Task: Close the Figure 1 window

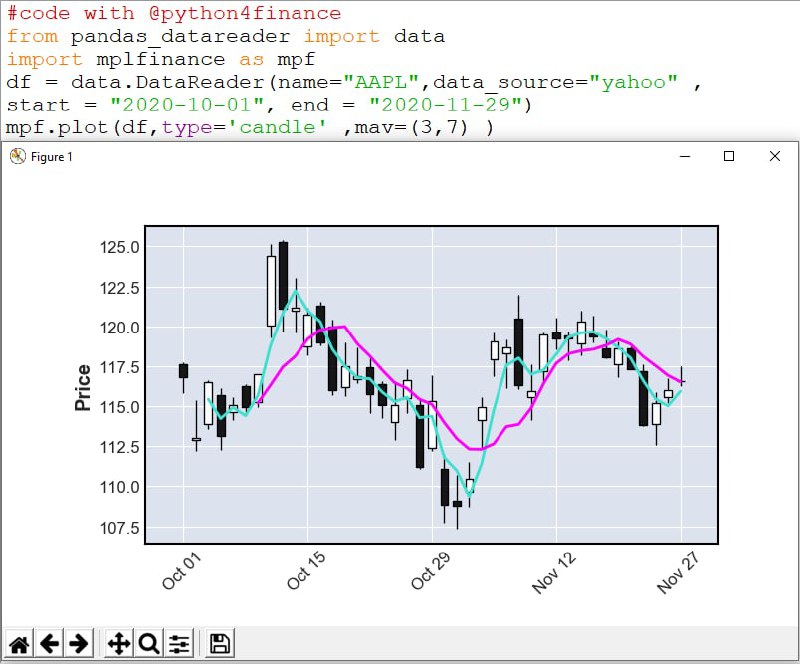Action: click(x=774, y=156)
